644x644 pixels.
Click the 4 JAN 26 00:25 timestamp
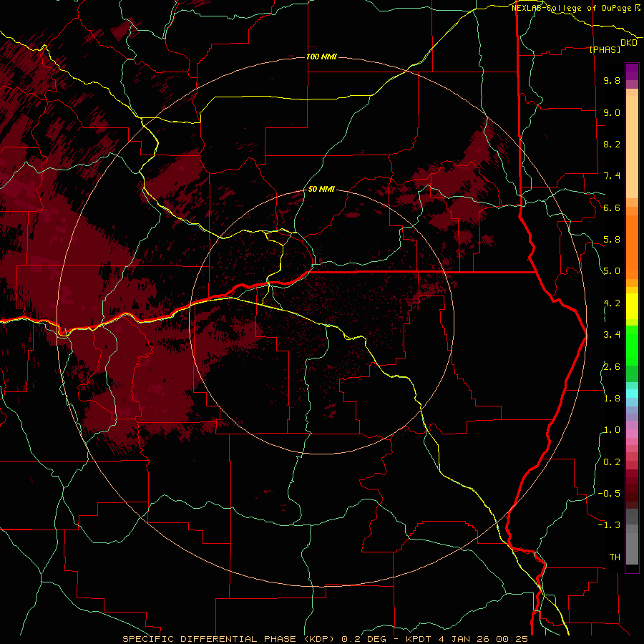pos(483,639)
